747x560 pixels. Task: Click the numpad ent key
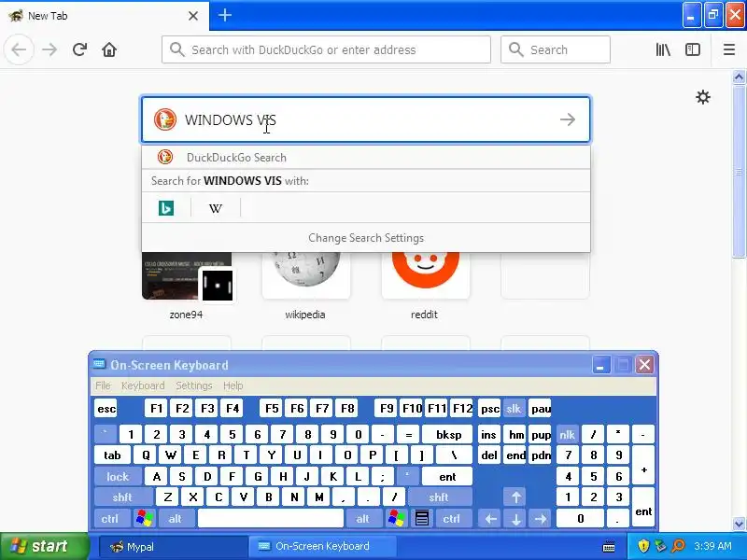pos(643,507)
